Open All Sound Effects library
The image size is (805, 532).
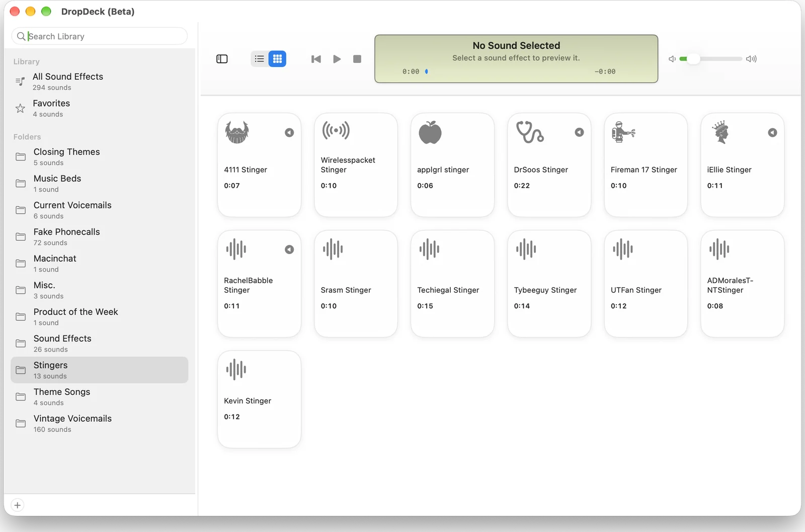click(100, 81)
